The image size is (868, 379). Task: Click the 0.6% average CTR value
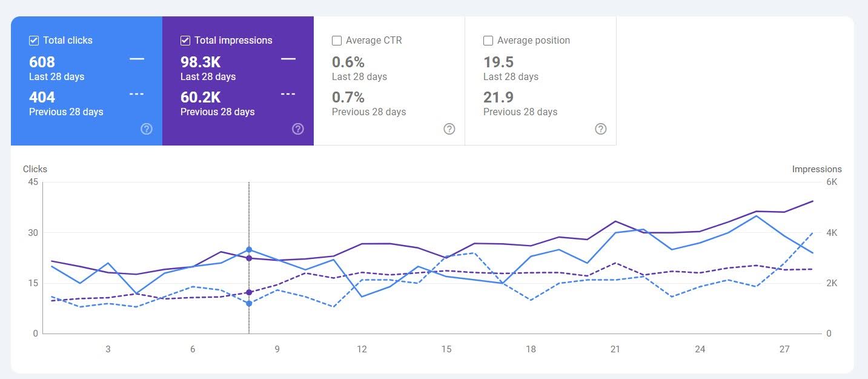[x=348, y=62]
